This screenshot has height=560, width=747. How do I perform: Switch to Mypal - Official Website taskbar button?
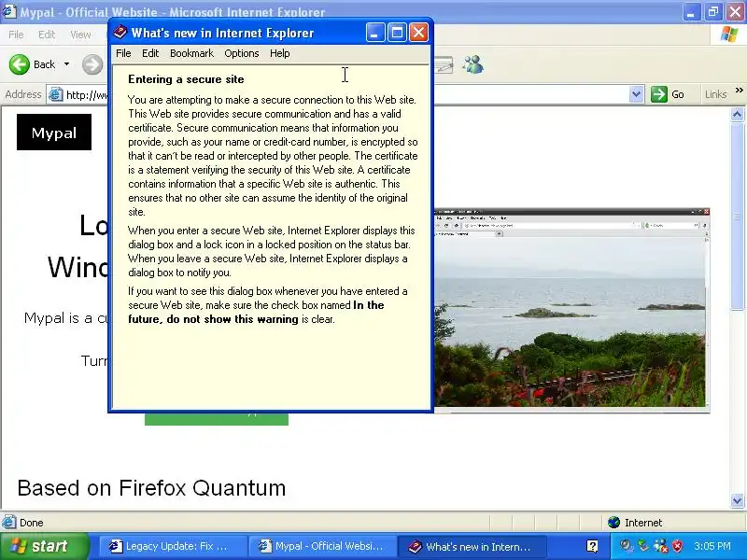point(323,546)
